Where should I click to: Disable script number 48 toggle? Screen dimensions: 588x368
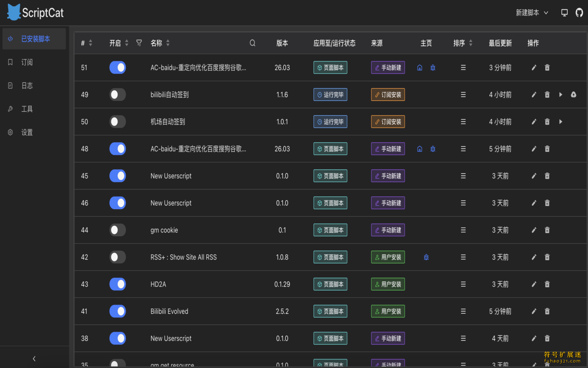pyautogui.click(x=118, y=149)
